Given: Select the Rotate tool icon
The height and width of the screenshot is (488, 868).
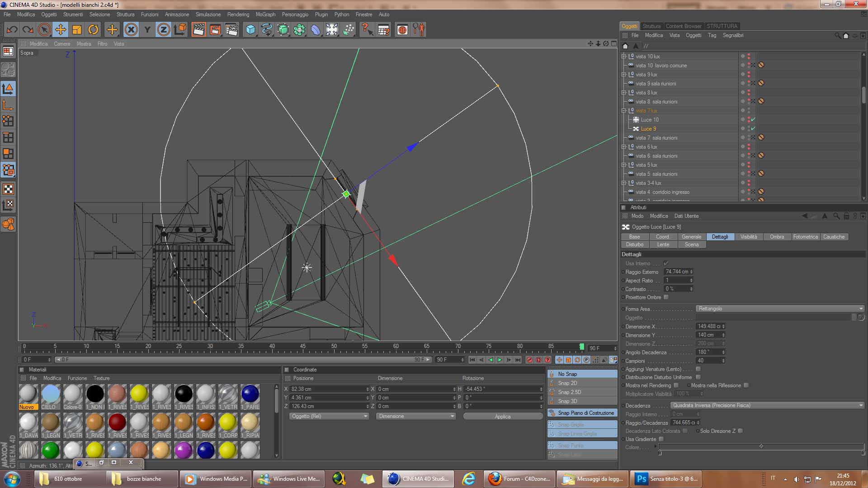Looking at the screenshot, I should click(x=93, y=30).
